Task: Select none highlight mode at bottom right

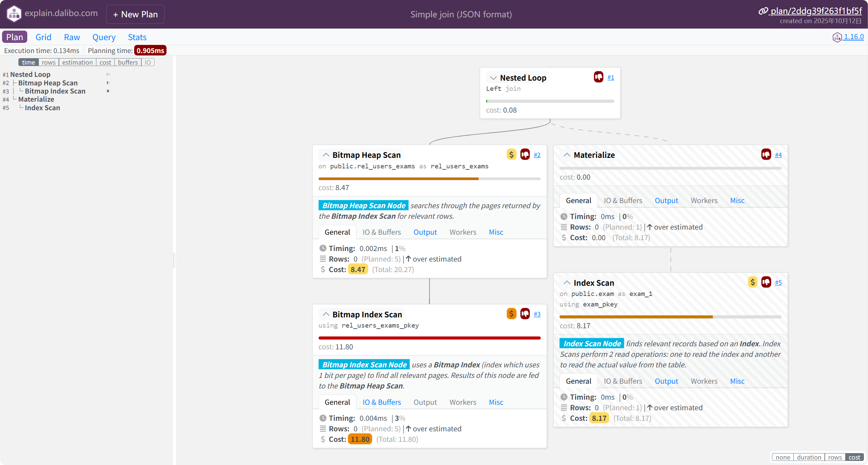Action: [x=783, y=457]
